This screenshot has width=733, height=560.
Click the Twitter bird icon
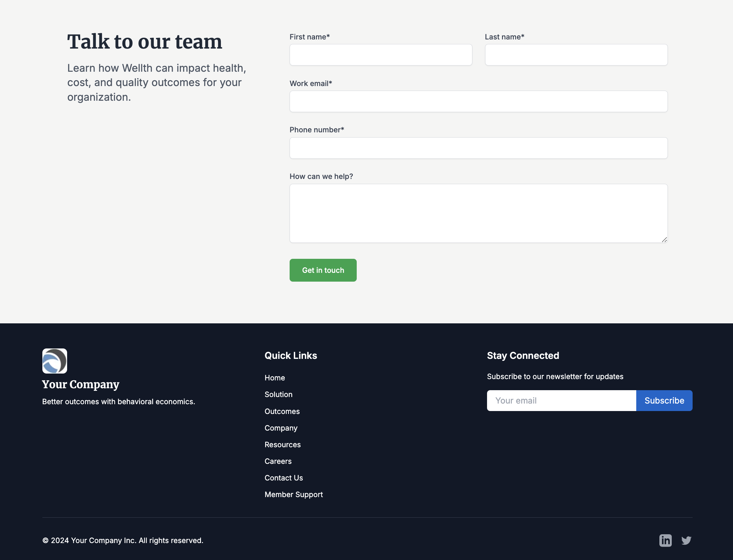point(686,540)
